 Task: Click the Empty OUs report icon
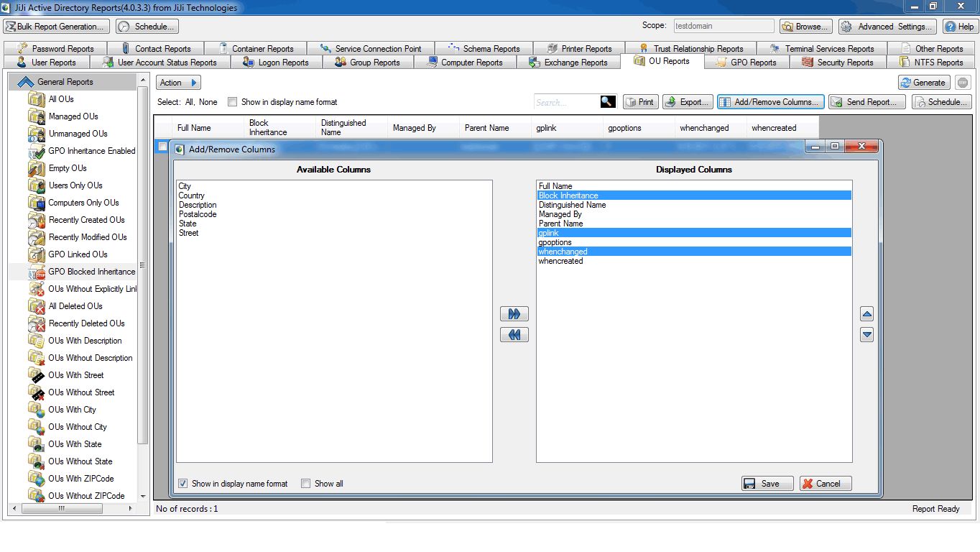[x=37, y=168]
